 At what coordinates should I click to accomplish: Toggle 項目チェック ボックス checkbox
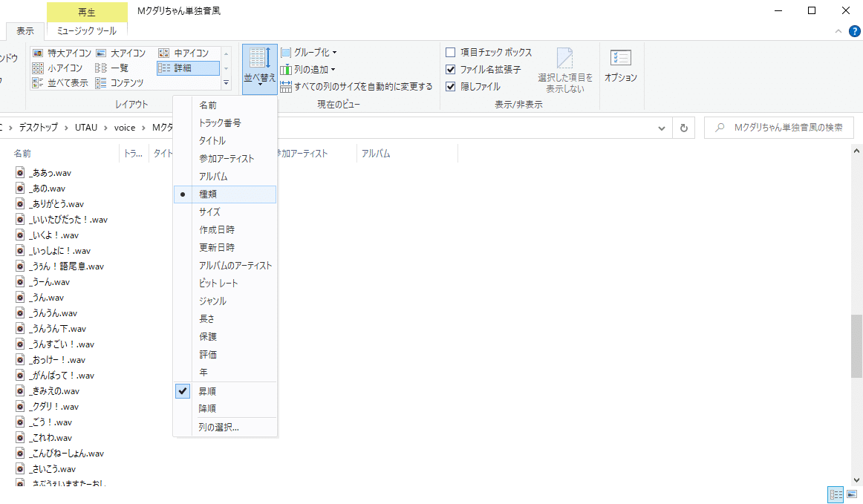(x=450, y=52)
